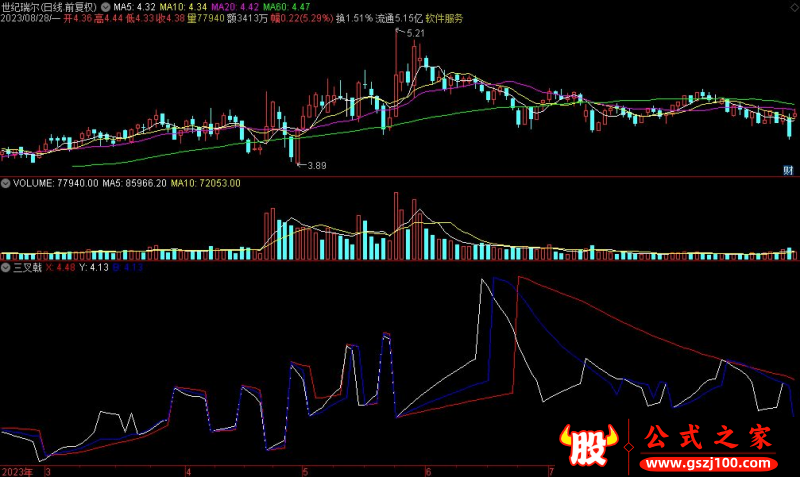800x477 pixels.
Task: Click the open price 开4.36 value
Action: coord(78,19)
